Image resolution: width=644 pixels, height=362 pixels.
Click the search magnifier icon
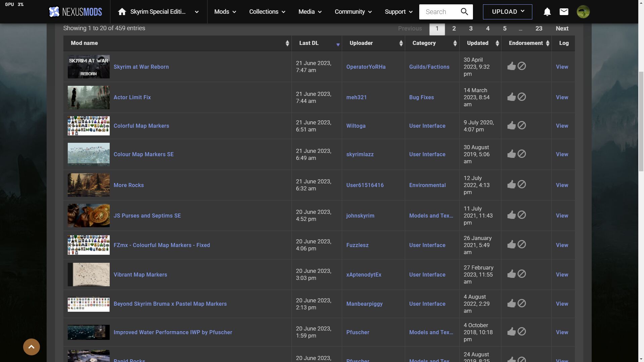pos(464,12)
